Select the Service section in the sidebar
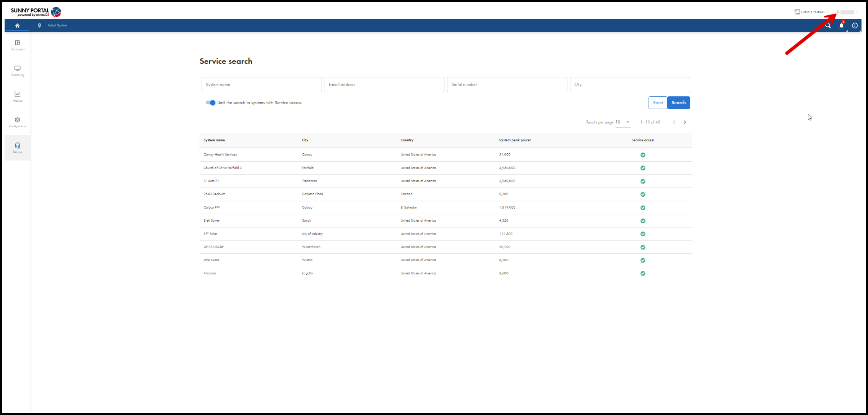 click(17, 148)
